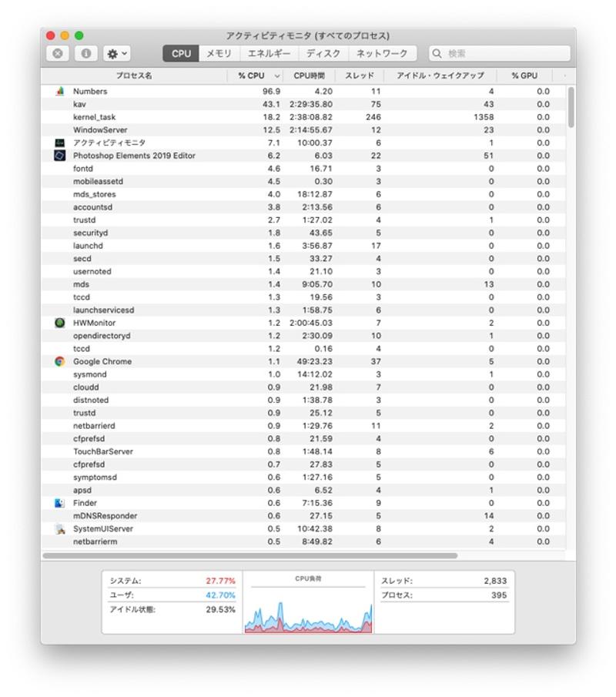Sort by CPU時間 column header
This screenshot has height=697, width=616.
click(309, 75)
